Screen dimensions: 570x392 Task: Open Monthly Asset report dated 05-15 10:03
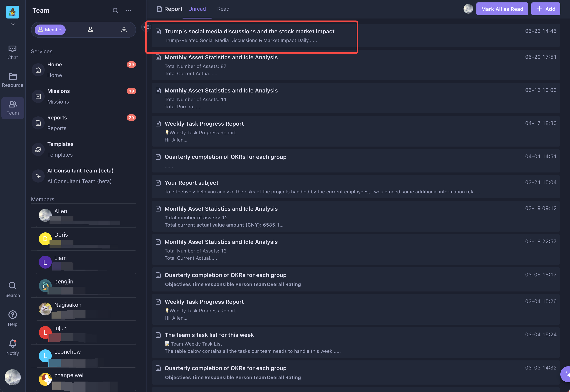click(x=356, y=98)
